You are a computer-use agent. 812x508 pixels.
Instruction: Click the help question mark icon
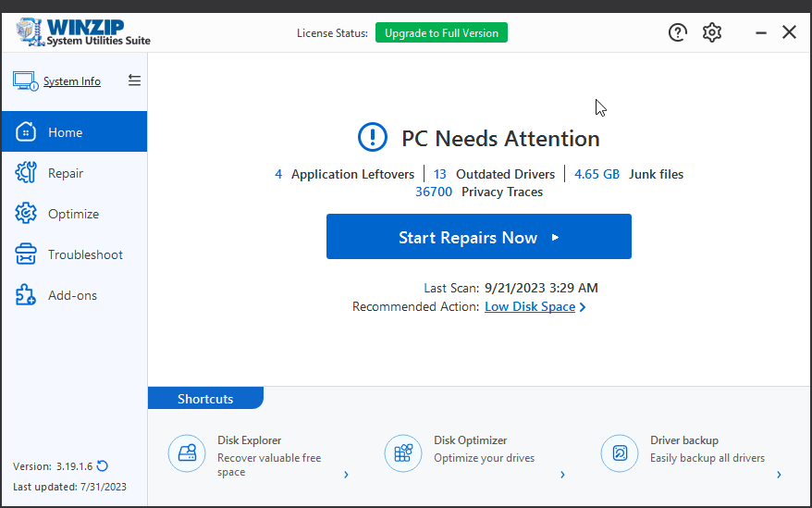tap(679, 32)
